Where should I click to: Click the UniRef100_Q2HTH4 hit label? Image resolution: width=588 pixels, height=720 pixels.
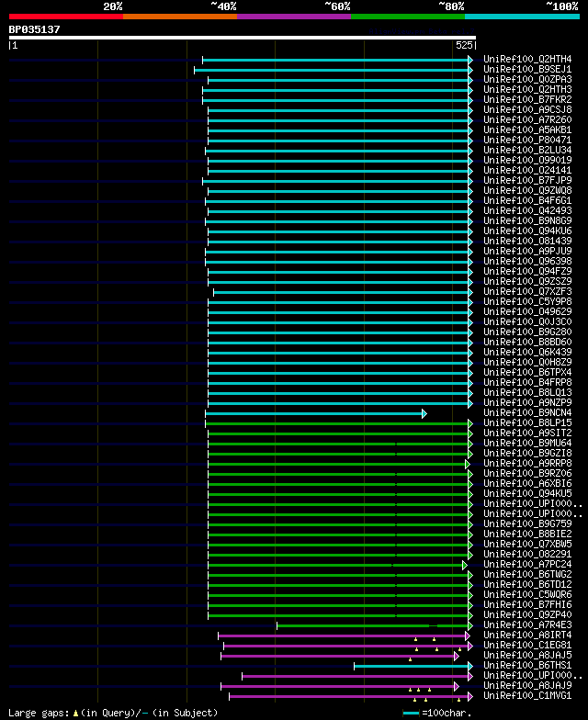[527, 59]
